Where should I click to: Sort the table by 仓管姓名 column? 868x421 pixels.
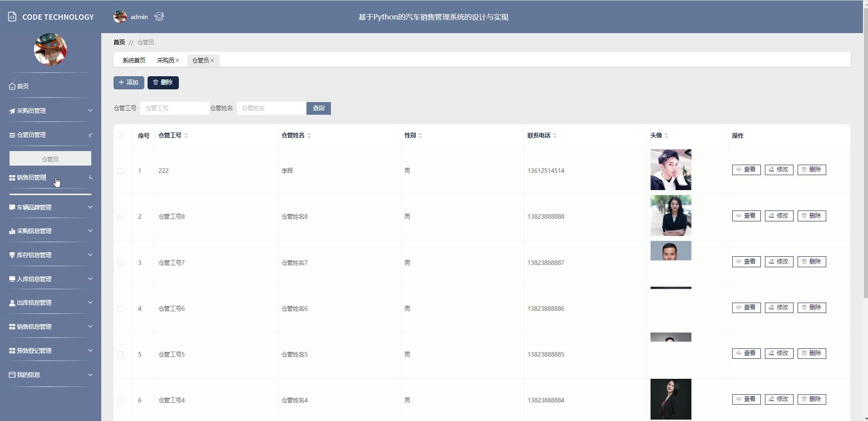coord(309,136)
